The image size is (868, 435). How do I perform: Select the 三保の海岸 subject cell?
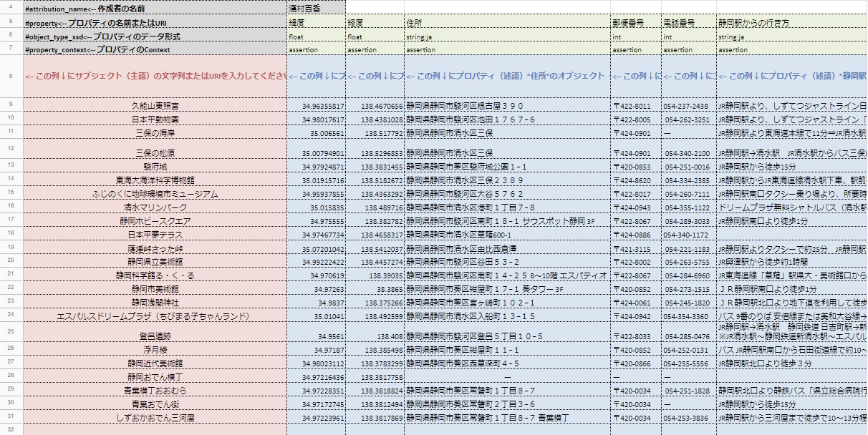click(x=155, y=133)
